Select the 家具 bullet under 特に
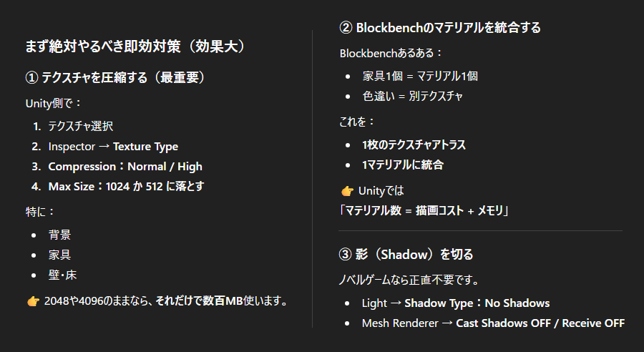644x352 pixels. coord(59,255)
